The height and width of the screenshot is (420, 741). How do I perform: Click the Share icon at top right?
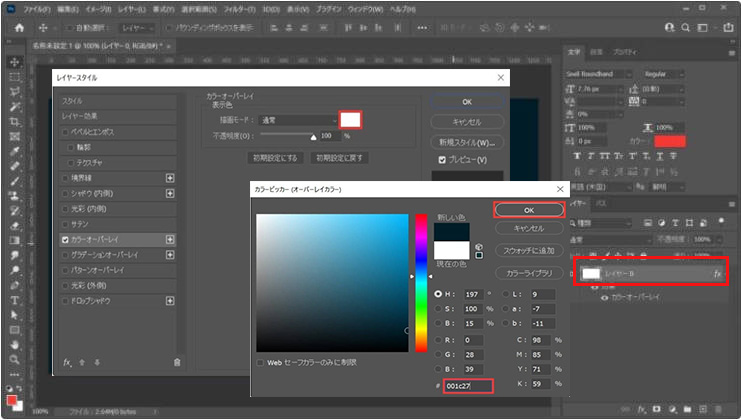(x=728, y=28)
